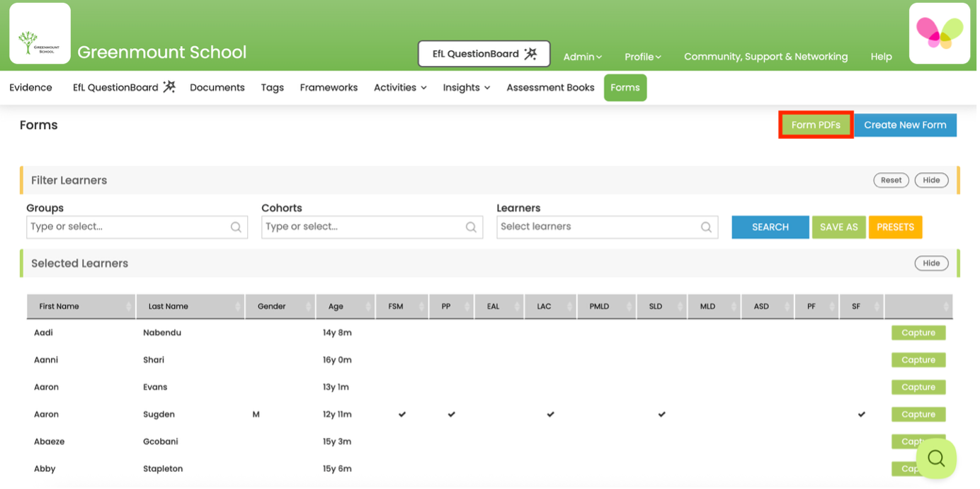
Task: Open the Activities dropdown
Action: tap(399, 87)
